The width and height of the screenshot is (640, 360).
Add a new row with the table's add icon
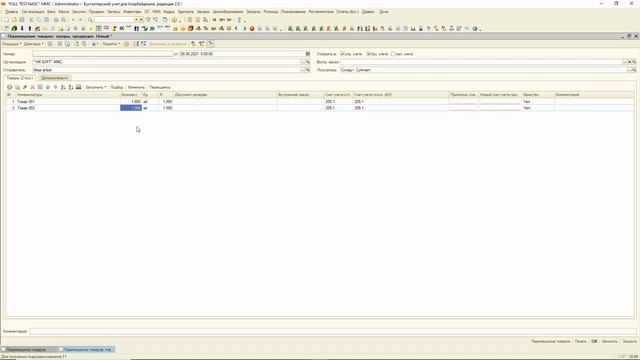pos(10,87)
